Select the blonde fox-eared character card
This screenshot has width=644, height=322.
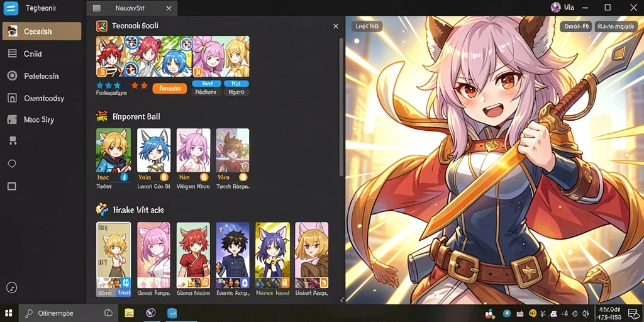113,150
